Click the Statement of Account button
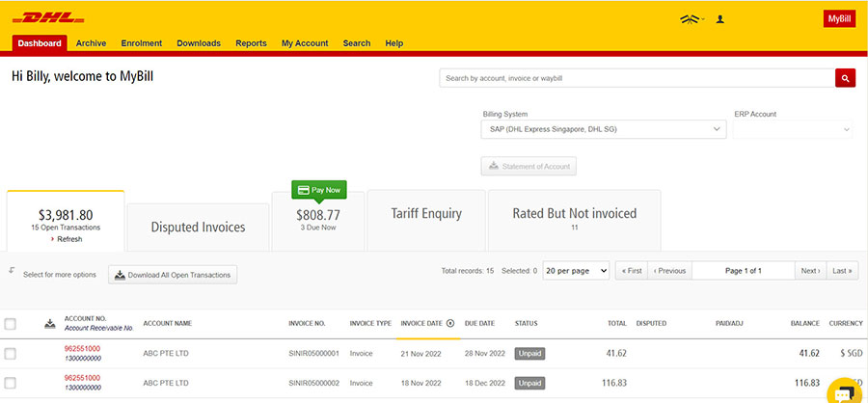 tap(529, 166)
